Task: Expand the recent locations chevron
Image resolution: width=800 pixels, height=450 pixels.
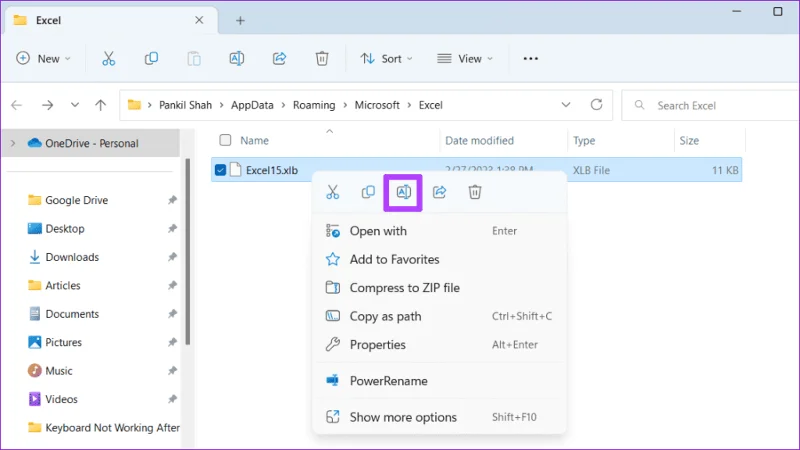Action: [75, 105]
